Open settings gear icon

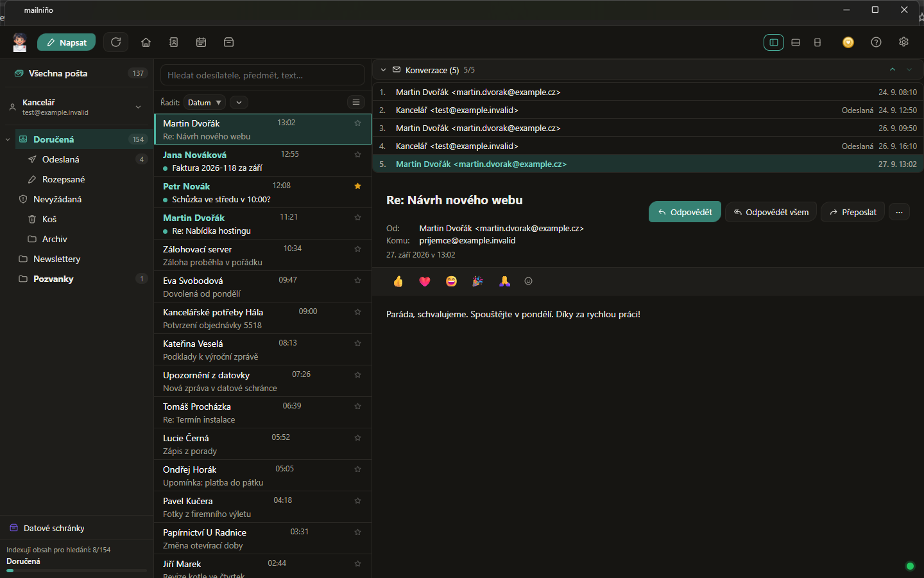pyautogui.click(x=903, y=42)
